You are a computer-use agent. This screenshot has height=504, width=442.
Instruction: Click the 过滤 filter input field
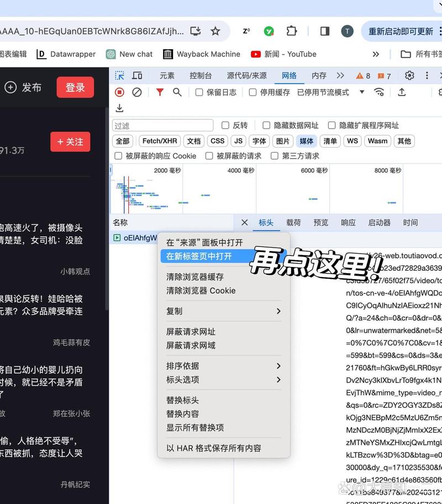pyautogui.click(x=162, y=125)
